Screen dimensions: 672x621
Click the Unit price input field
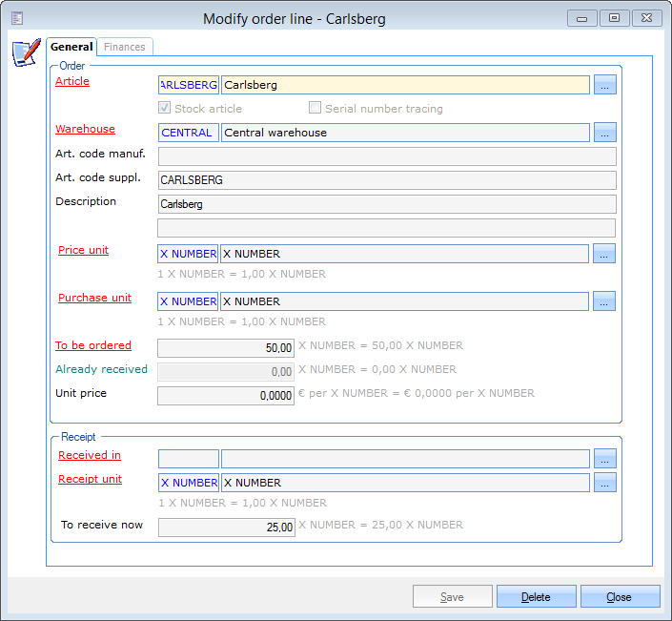[226, 396]
